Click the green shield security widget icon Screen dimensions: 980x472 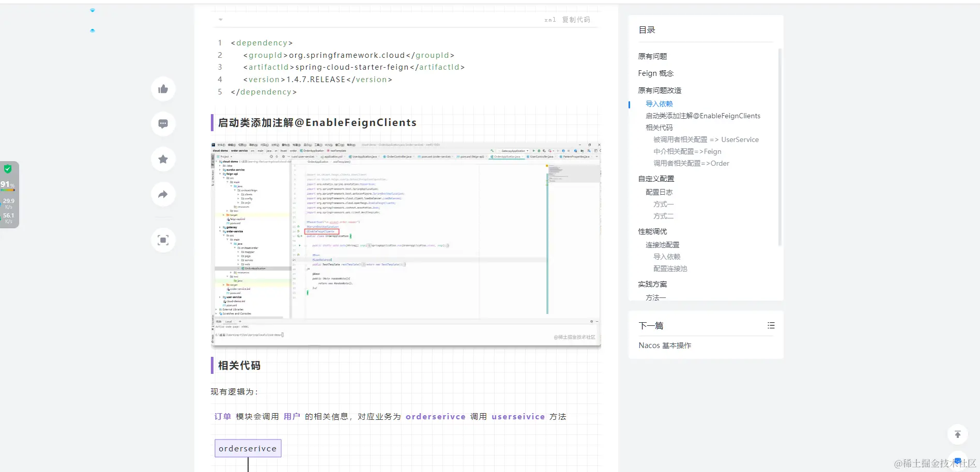(x=8, y=168)
